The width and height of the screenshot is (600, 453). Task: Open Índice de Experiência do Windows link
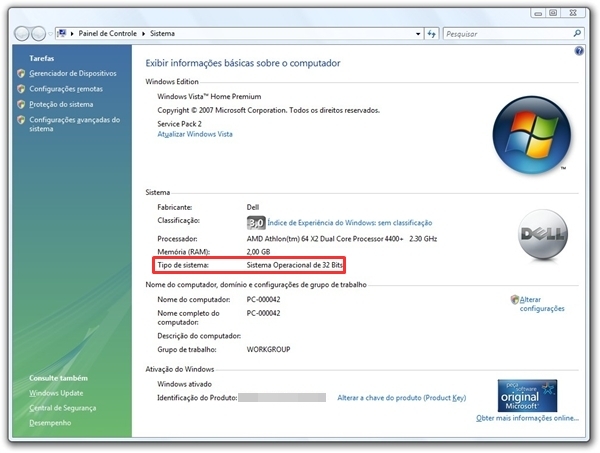click(350, 223)
